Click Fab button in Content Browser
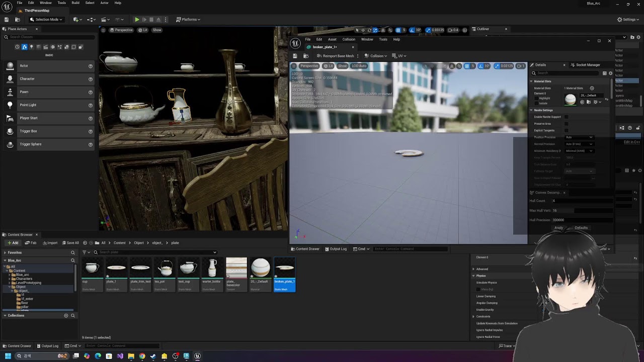The width and height of the screenshot is (644, 362). [x=31, y=243]
